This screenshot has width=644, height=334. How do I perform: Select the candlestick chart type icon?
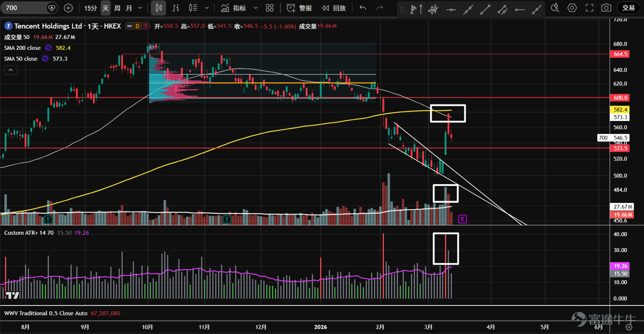point(159,8)
